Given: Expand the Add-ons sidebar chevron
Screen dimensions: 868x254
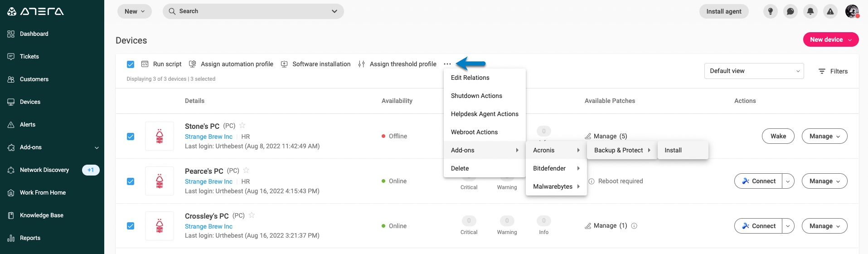Looking at the screenshot, I should click(x=97, y=147).
